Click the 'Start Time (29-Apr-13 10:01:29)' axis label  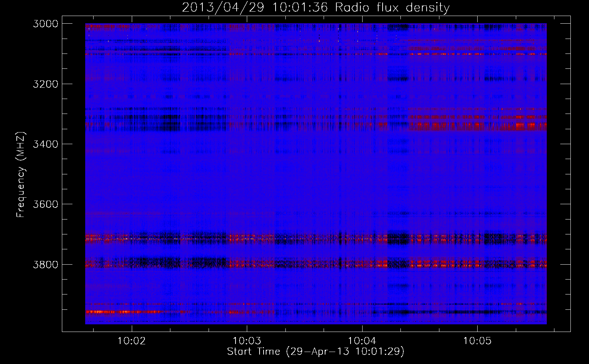click(x=316, y=352)
